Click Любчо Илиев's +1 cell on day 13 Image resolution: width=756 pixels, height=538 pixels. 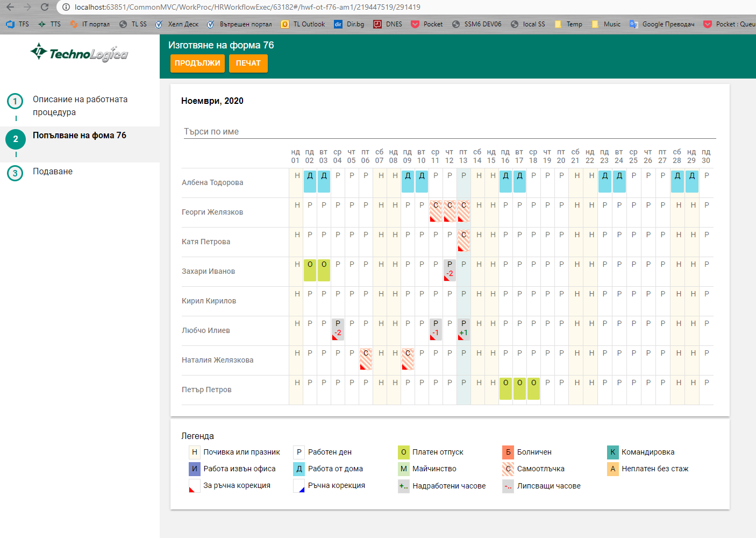[x=463, y=329]
